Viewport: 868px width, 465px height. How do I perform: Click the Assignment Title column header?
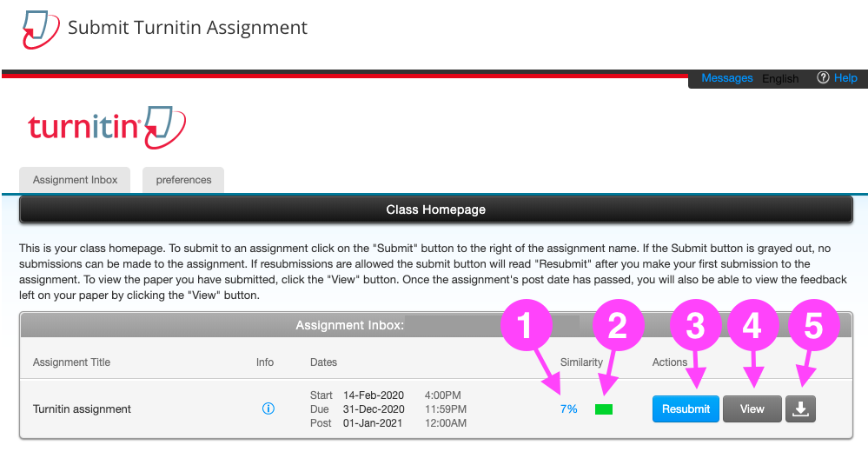[x=71, y=362]
